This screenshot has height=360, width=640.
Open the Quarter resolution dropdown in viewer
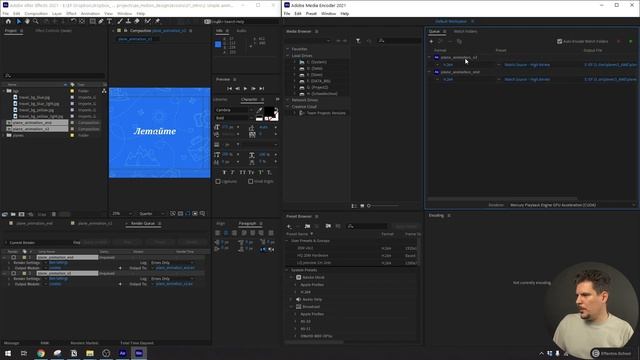coord(151,213)
